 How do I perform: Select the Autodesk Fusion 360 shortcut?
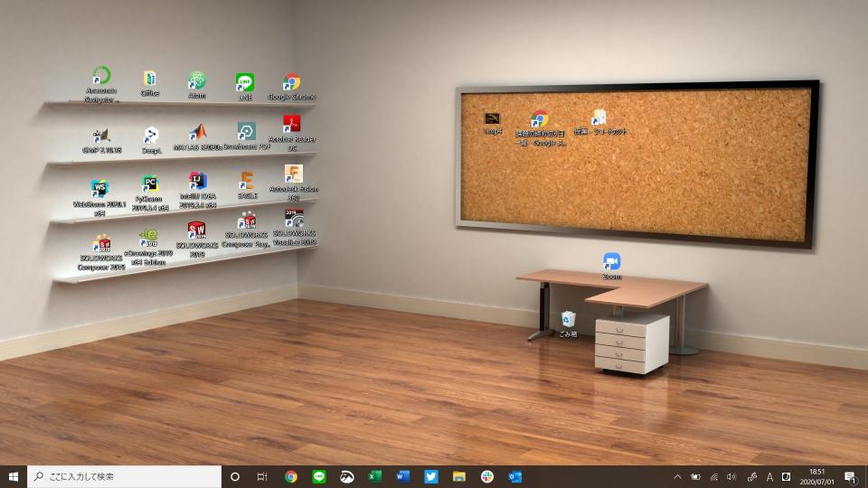[293, 183]
